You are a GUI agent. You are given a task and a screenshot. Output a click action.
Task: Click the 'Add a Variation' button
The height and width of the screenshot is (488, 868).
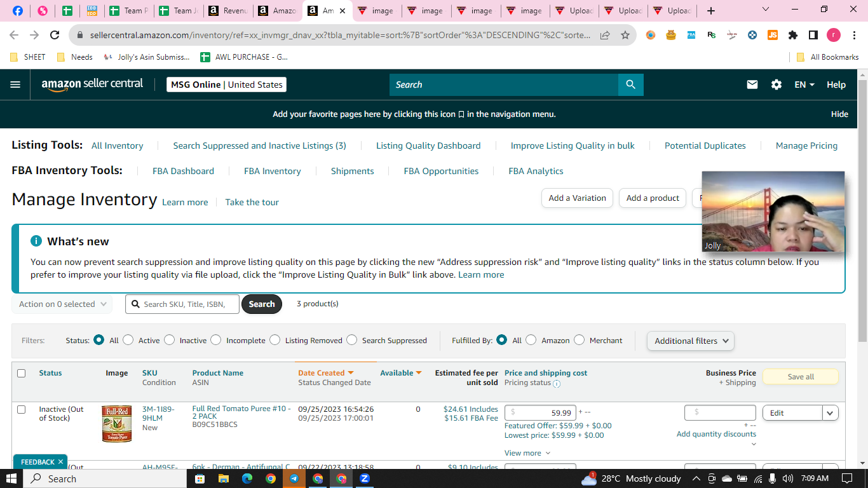tap(577, 198)
